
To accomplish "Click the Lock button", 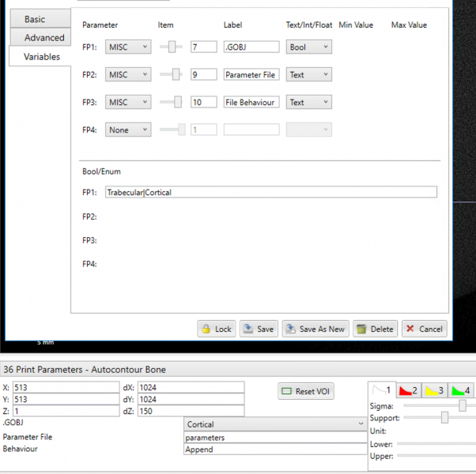I will tap(217, 329).
